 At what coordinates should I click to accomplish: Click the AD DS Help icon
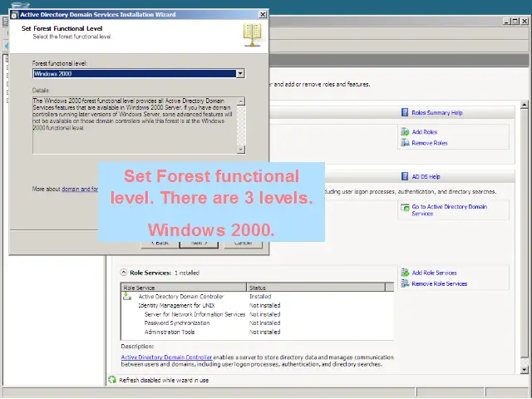405,176
